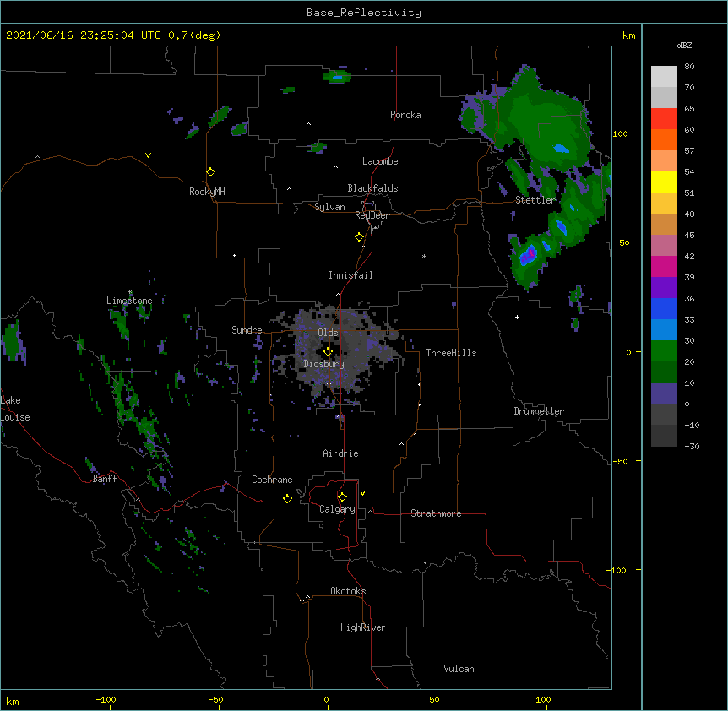Select the white 70 dBZ legend swatch

coord(664,77)
